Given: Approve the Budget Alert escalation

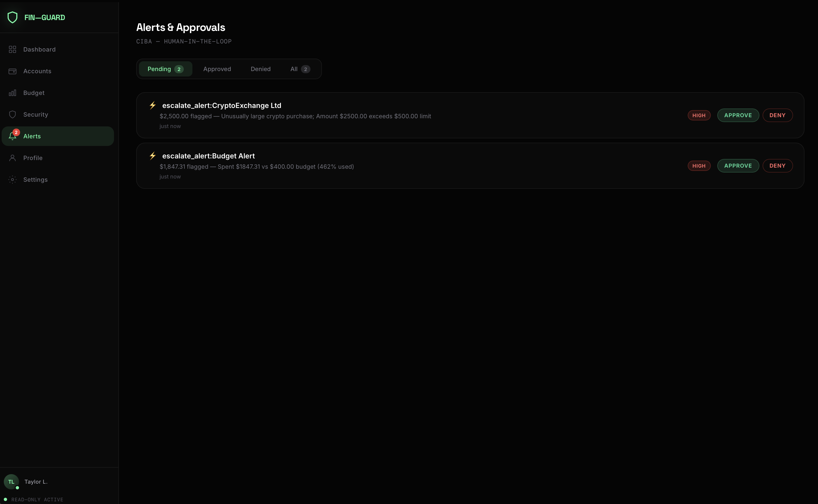Looking at the screenshot, I should pos(738,166).
